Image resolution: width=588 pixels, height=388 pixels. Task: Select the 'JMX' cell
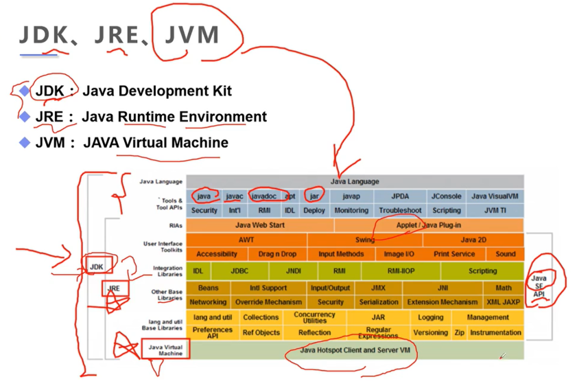coord(378,288)
